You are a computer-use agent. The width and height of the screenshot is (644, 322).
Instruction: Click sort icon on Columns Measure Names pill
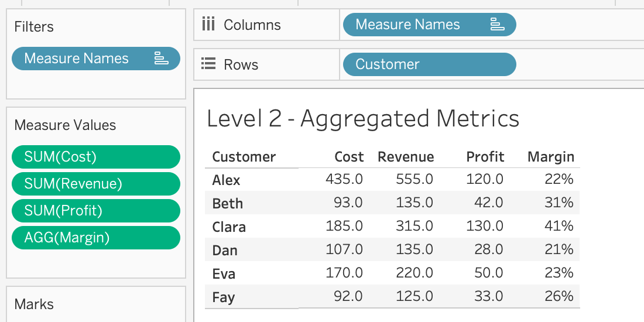(x=497, y=25)
